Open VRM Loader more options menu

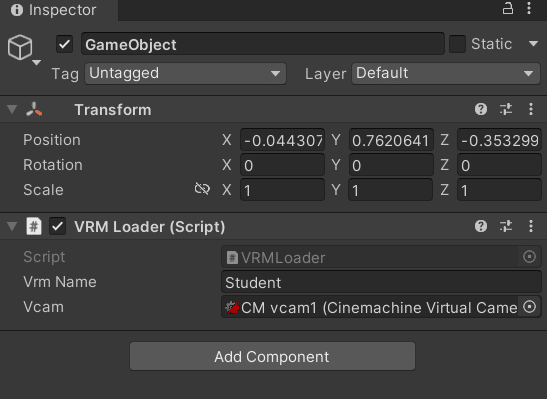tap(531, 226)
